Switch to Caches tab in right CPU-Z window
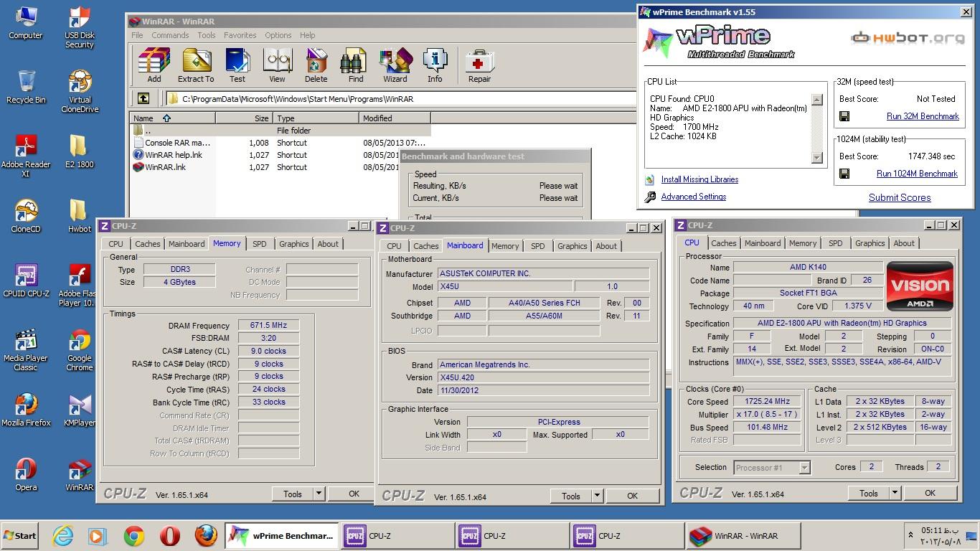Viewport: 980px width, 551px height. coord(723,243)
